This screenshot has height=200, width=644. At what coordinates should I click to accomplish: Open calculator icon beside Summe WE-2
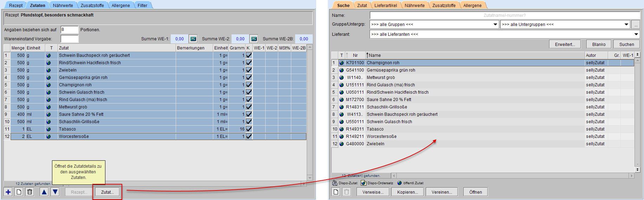pos(254,39)
